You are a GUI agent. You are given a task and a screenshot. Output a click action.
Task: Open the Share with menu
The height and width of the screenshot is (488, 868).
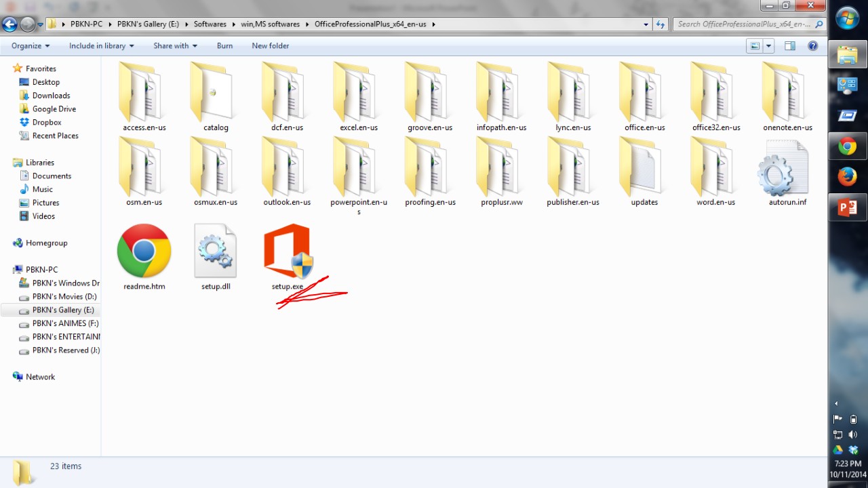tap(175, 46)
